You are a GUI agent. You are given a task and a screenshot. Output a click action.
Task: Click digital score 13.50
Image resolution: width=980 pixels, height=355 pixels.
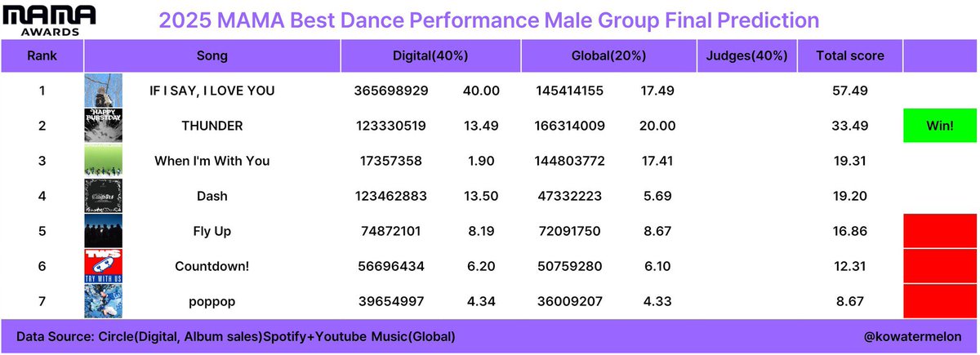pyautogui.click(x=480, y=196)
